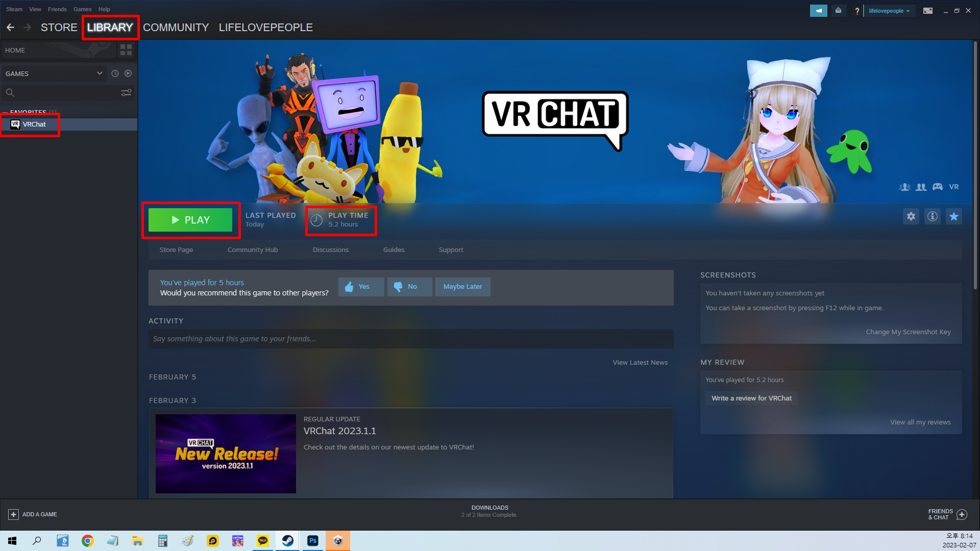Click Write a review for VRChat
The height and width of the screenshot is (551, 980).
click(751, 398)
